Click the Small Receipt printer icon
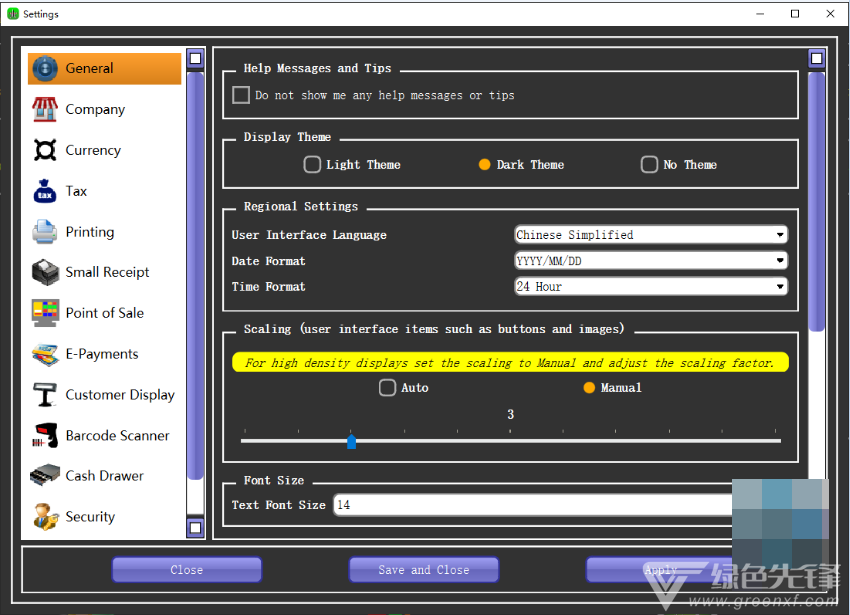This screenshot has width=850, height=615. (45, 272)
